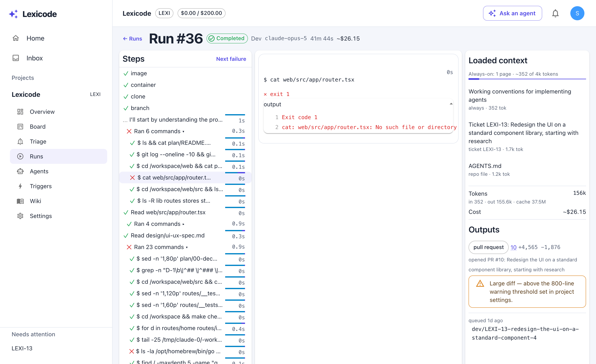The width and height of the screenshot is (596, 364).
Task: Select the 'tail -25 /tmp/claude-0' step
Action: pyautogui.click(x=185, y=340)
